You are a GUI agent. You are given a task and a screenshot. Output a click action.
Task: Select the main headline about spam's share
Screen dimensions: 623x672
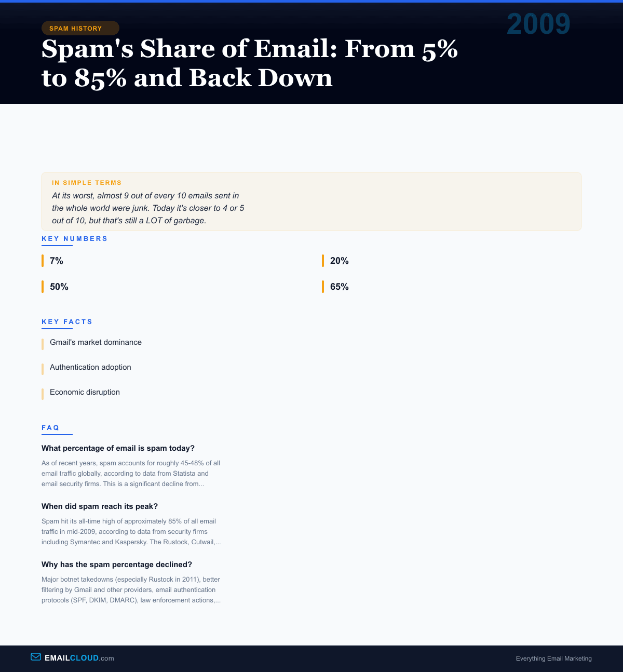[x=249, y=63]
